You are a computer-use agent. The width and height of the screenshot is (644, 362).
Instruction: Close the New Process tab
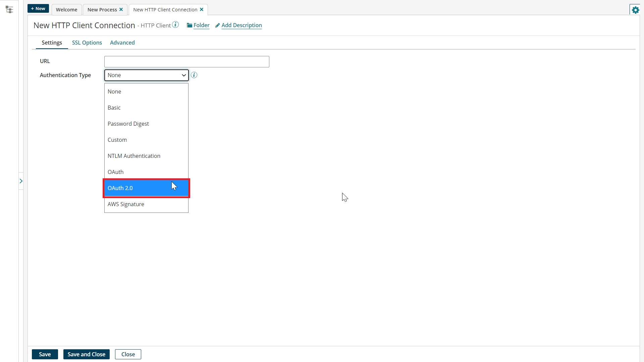[x=121, y=9]
